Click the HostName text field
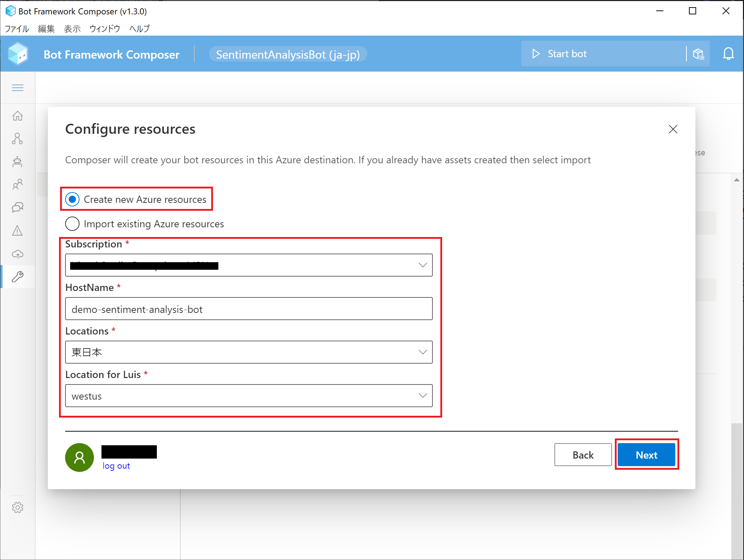 coord(249,309)
